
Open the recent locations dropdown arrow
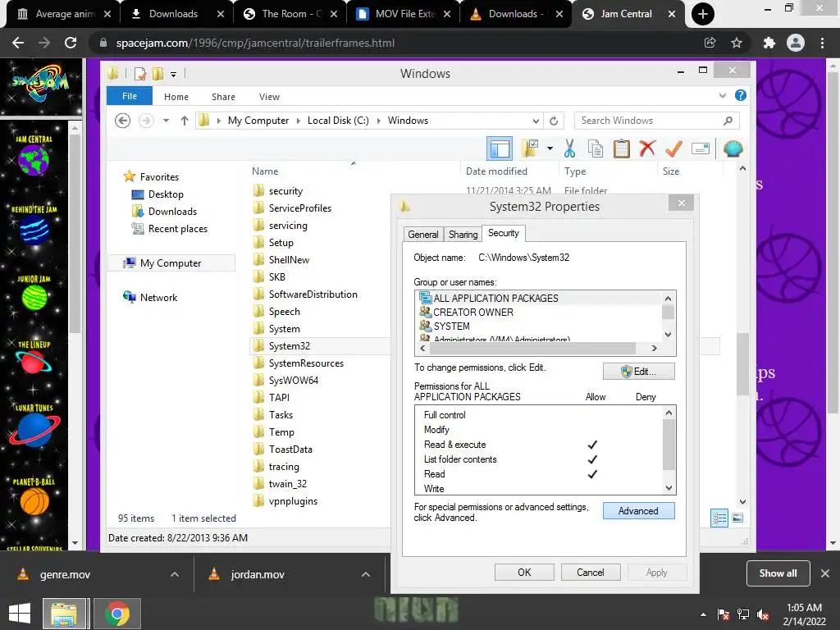click(x=166, y=121)
